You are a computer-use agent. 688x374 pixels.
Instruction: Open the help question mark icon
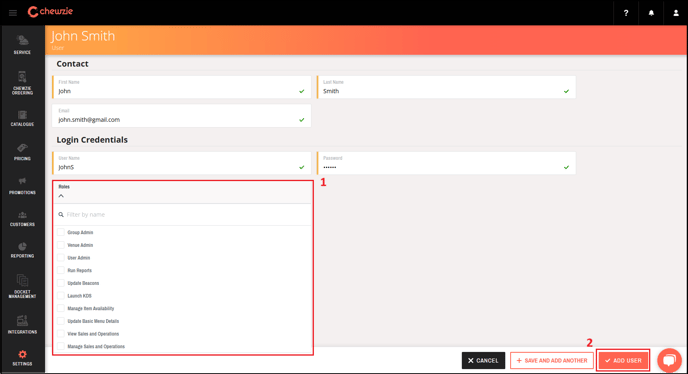[x=626, y=13]
